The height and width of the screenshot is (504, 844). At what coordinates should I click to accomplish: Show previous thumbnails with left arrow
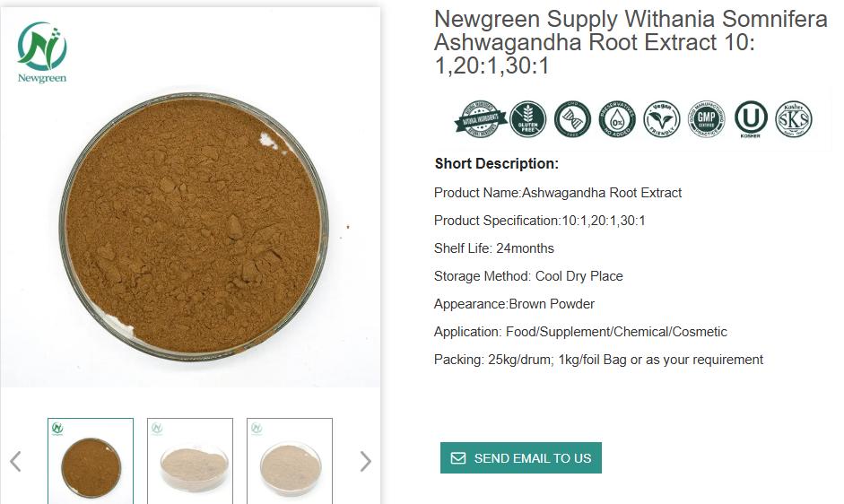pyautogui.click(x=15, y=462)
